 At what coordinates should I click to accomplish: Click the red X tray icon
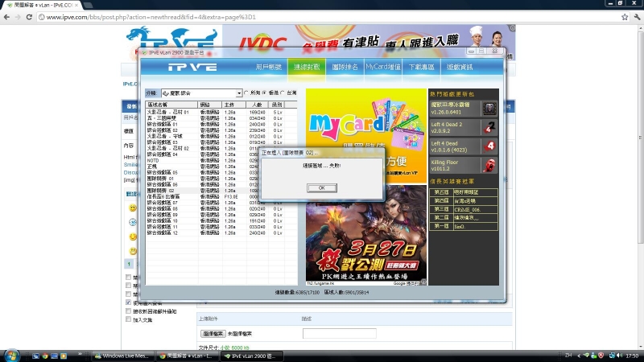click(x=601, y=356)
